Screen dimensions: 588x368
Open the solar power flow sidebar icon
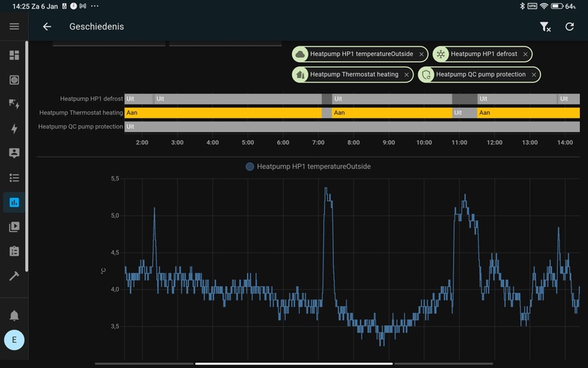pyautogui.click(x=14, y=104)
